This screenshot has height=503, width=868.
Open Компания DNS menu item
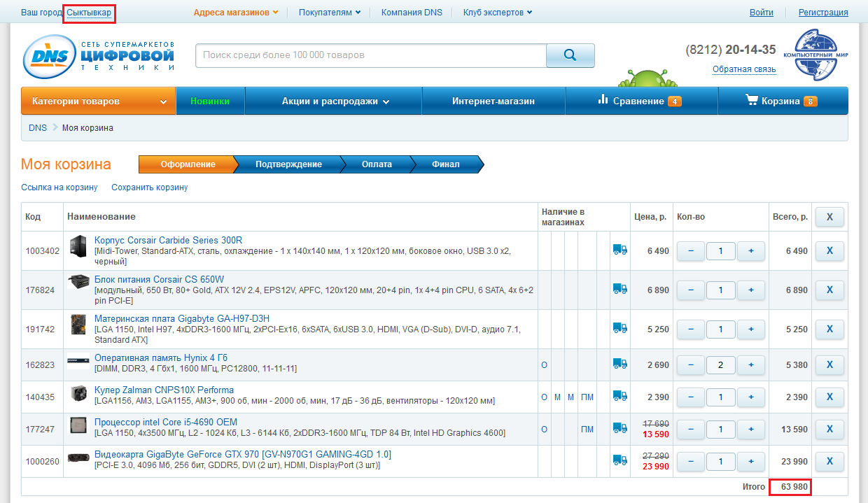[x=412, y=12]
